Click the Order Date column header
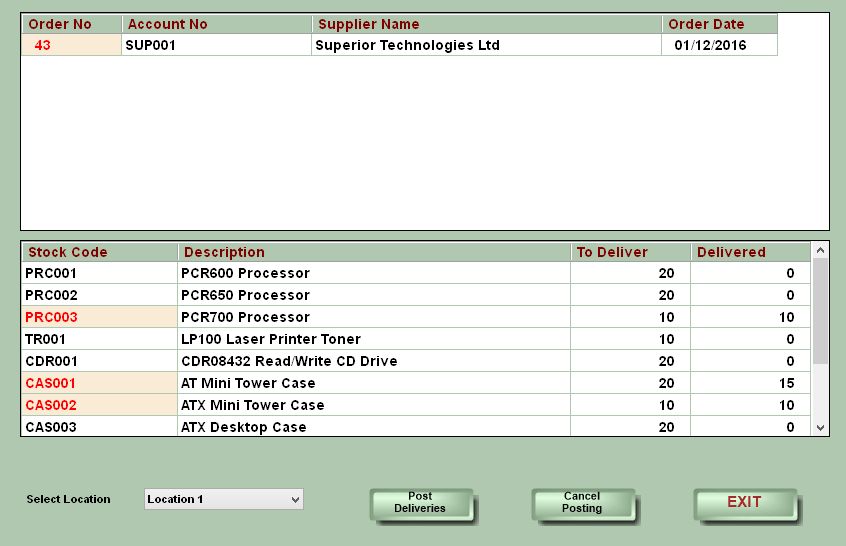This screenshot has height=546, width=846. coord(720,24)
